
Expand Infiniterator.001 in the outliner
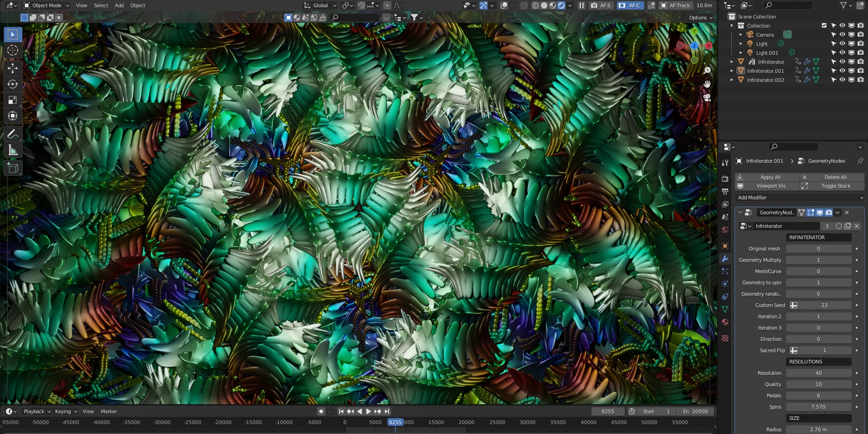pos(732,71)
